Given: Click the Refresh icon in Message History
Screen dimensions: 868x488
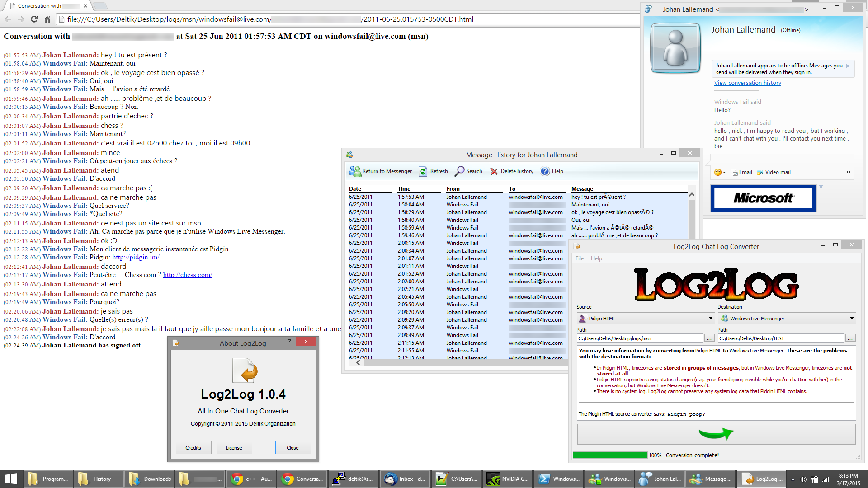Looking at the screenshot, I should pyautogui.click(x=423, y=171).
